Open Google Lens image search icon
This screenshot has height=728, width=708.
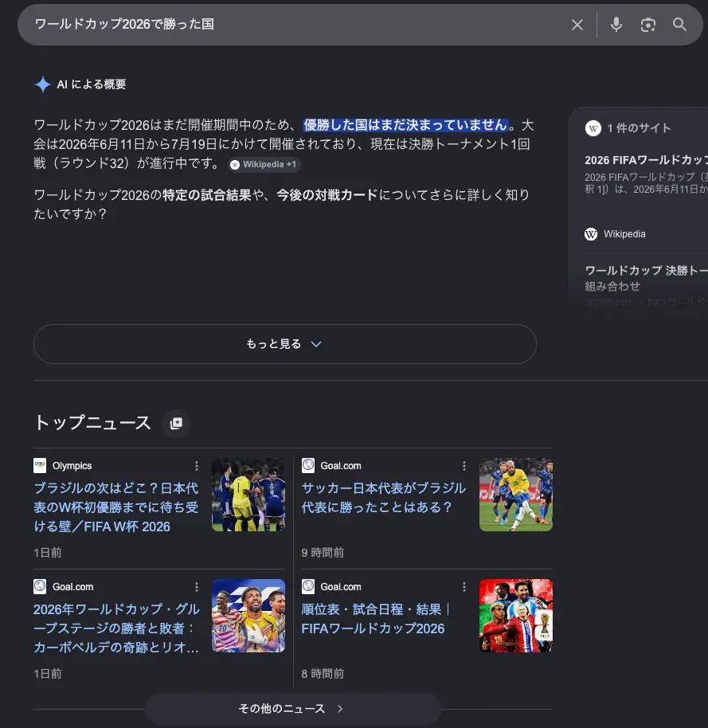(648, 25)
